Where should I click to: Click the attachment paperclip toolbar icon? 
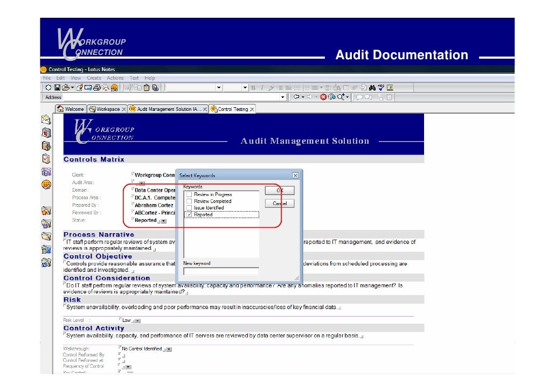click(x=355, y=87)
